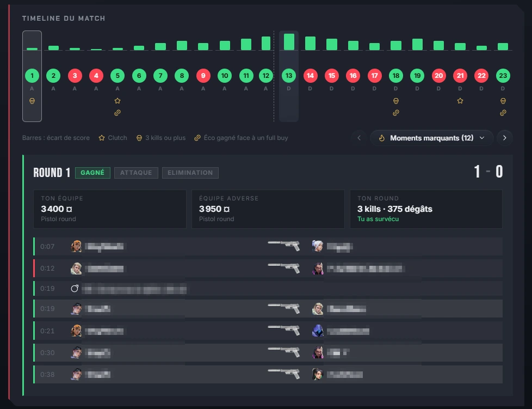Click the victim agent portrait at 0:38

[x=318, y=374]
